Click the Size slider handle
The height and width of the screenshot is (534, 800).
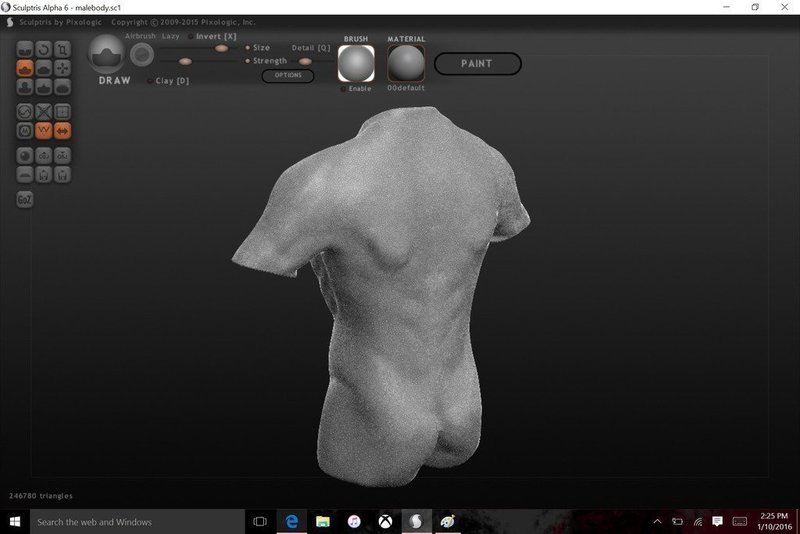click(x=221, y=48)
